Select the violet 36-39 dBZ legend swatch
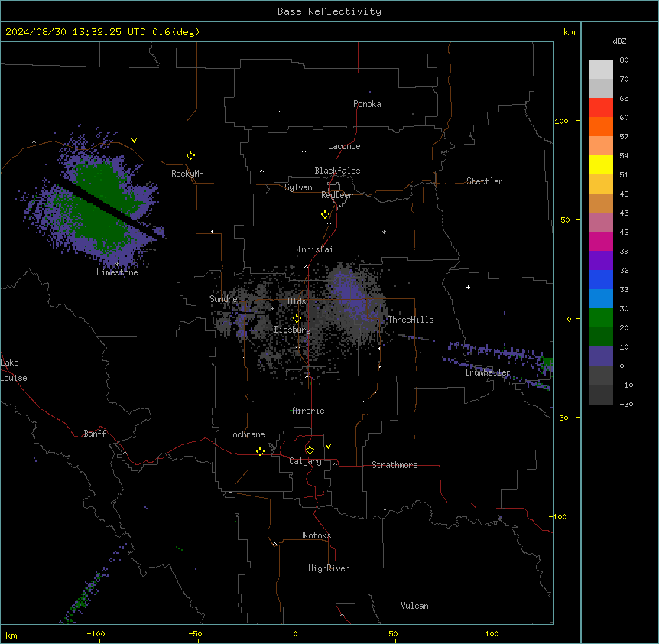659x644 pixels. [x=601, y=260]
